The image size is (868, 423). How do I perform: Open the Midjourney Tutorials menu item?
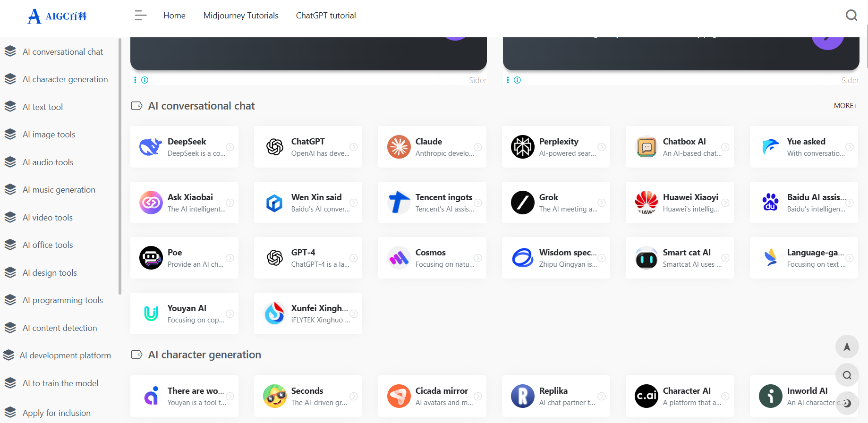240,16
